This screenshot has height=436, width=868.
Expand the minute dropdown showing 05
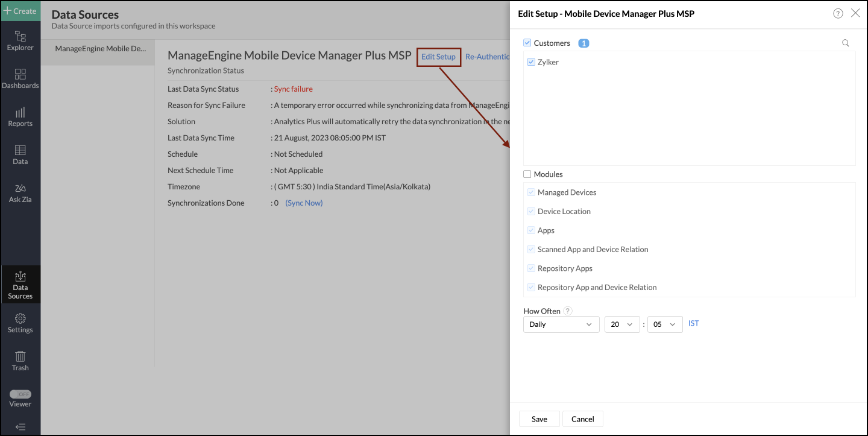(664, 324)
